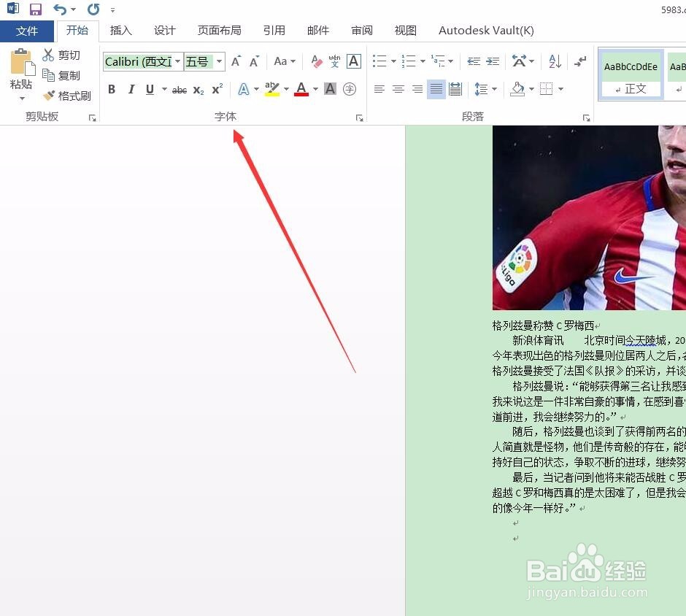Align text left
Screen dimensions: 686x616
pos(379,89)
